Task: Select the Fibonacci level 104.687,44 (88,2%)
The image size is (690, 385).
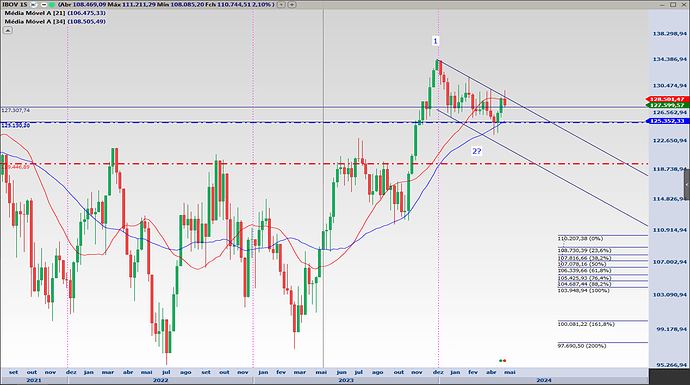Action: (584, 284)
